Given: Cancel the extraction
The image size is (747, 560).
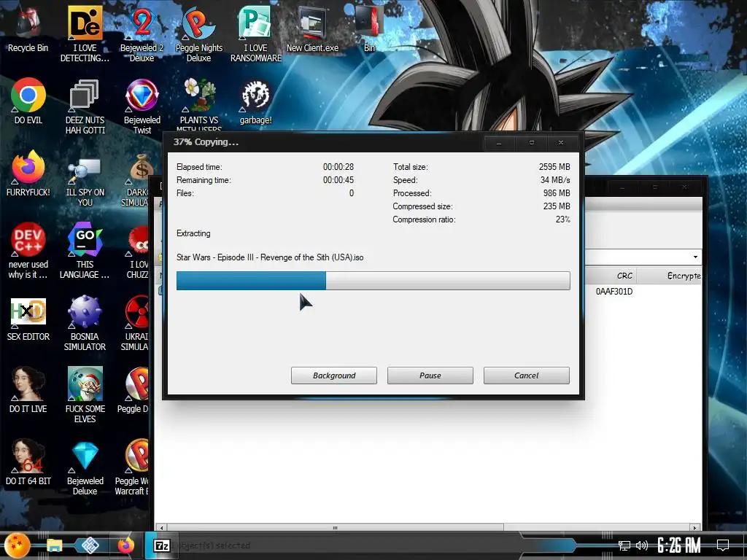Looking at the screenshot, I should pyautogui.click(x=527, y=376).
